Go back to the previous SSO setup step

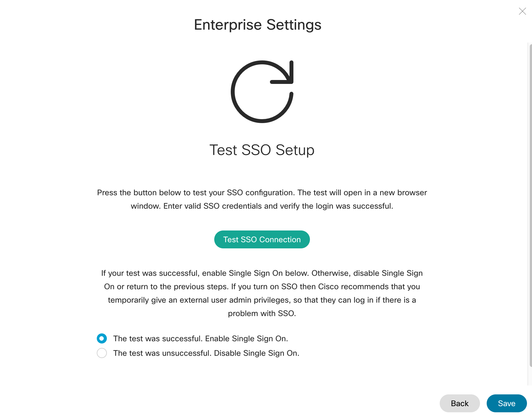[460, 403]
